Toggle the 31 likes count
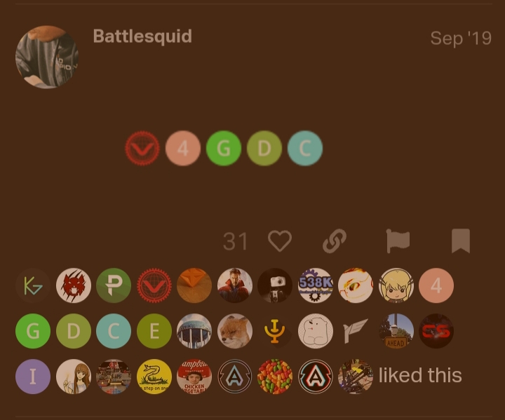The image size is (505, 420). [235, 241]
